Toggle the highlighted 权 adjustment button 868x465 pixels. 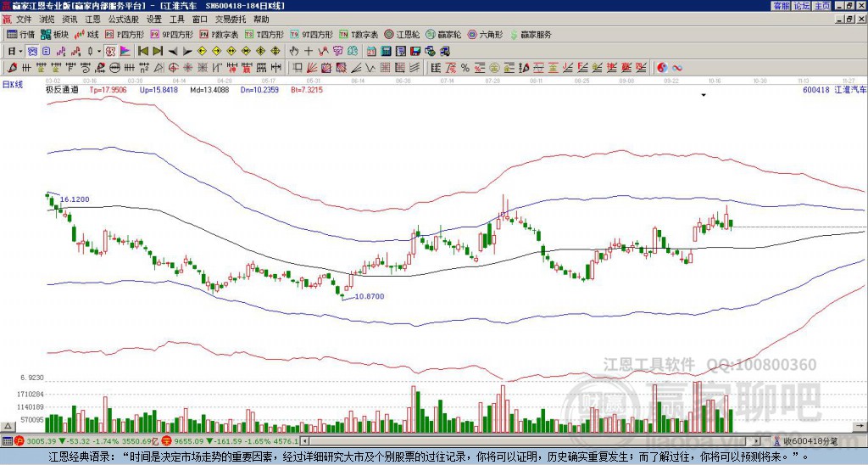[110, 52]
